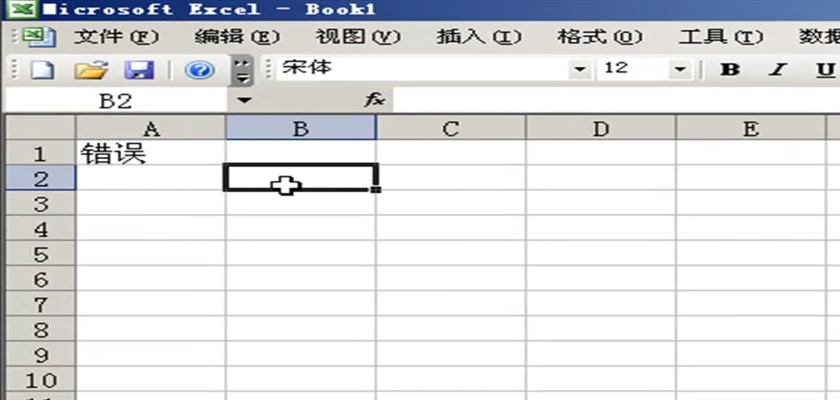Toggle Underline formatting

[x=825, y=69]
